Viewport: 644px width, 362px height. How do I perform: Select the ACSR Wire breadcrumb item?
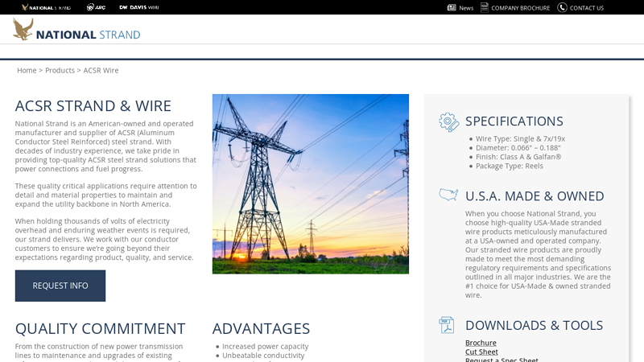click(101, 70)
